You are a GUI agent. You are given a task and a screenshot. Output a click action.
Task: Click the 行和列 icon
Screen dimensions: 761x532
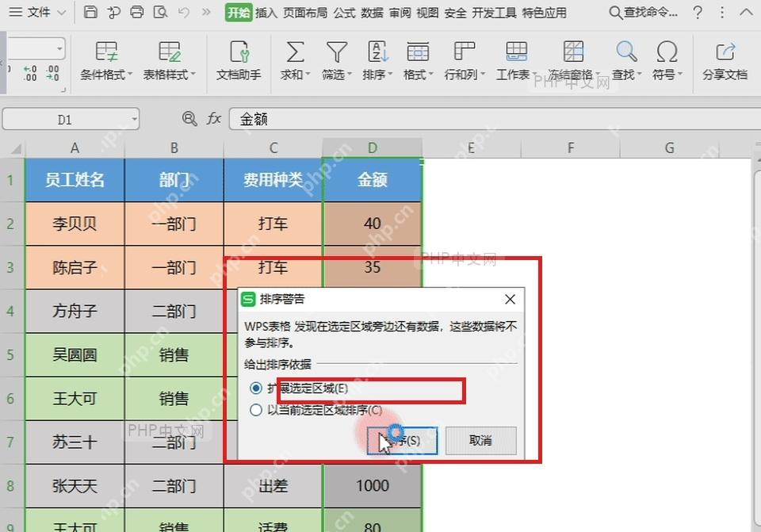(x=465, y=52)
